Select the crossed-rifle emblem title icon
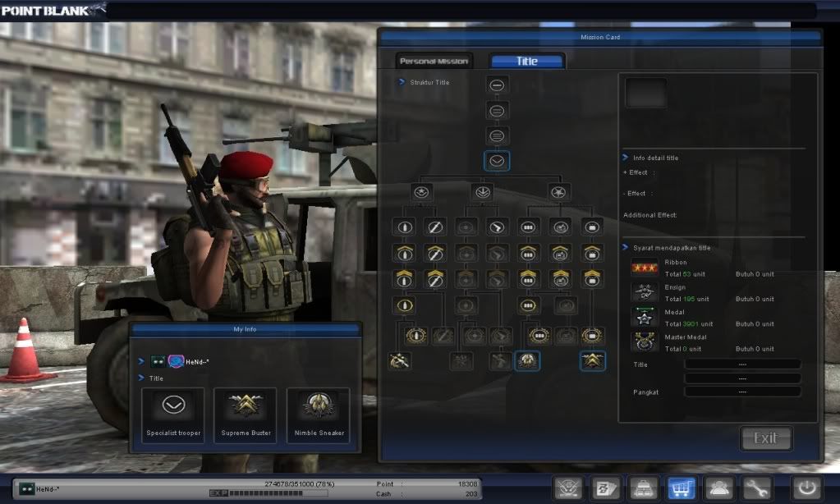 tap(399, 361)
